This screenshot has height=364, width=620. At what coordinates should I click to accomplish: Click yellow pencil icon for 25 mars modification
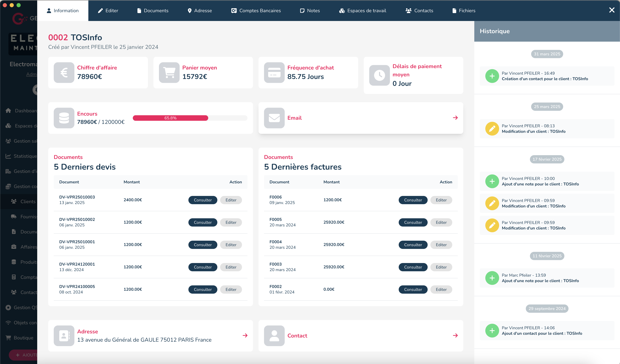pos(492,129)
